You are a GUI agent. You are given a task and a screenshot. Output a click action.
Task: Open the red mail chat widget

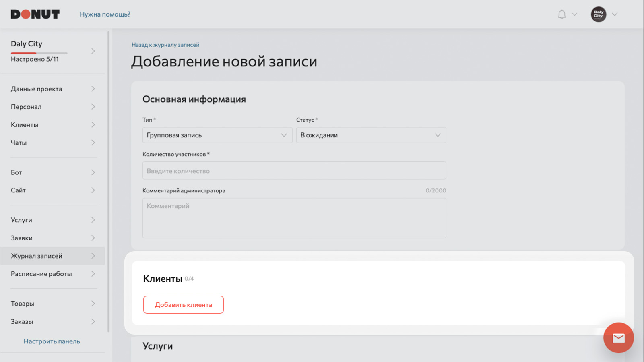click(618, 337)
